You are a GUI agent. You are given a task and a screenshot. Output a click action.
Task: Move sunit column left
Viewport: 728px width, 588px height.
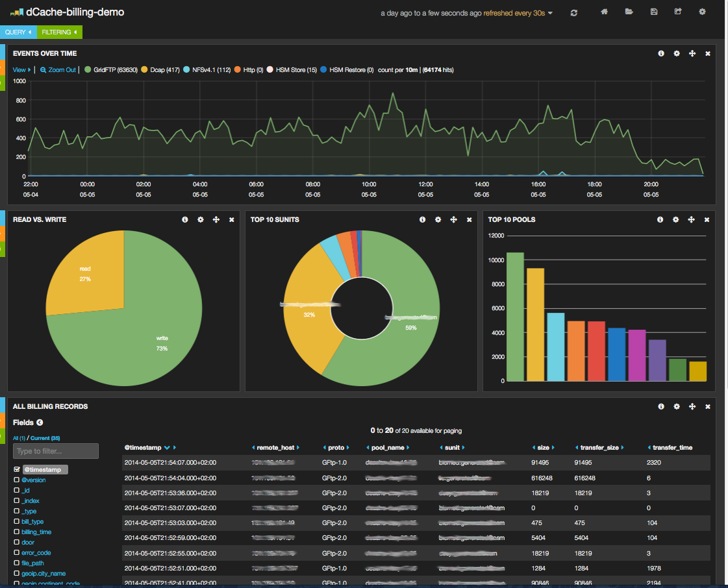pos(441,448)
